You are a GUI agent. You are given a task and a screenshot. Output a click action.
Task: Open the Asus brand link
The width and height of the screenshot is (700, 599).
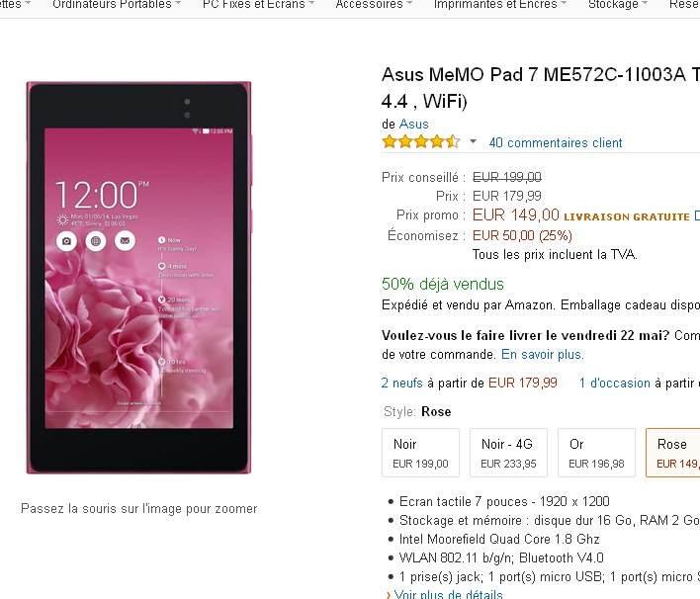[413, 124]
